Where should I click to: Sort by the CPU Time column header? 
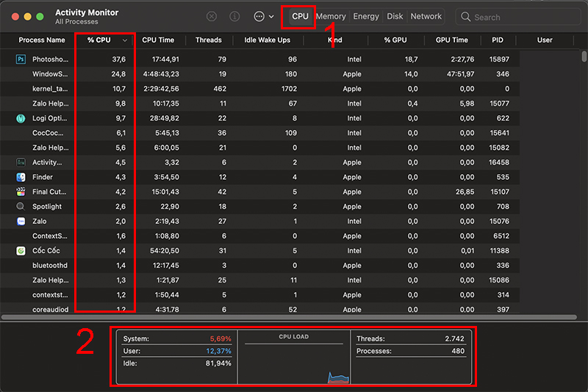tap(158, 40)
